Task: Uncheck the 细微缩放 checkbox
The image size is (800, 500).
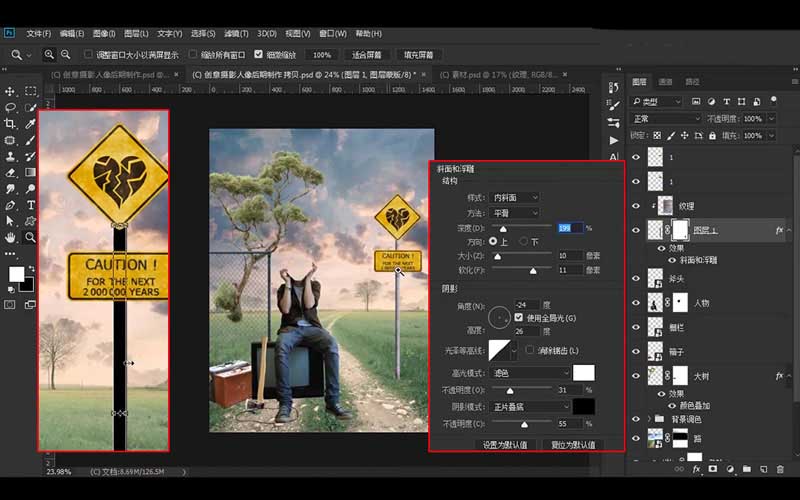Action: click(x=258, y=54)
